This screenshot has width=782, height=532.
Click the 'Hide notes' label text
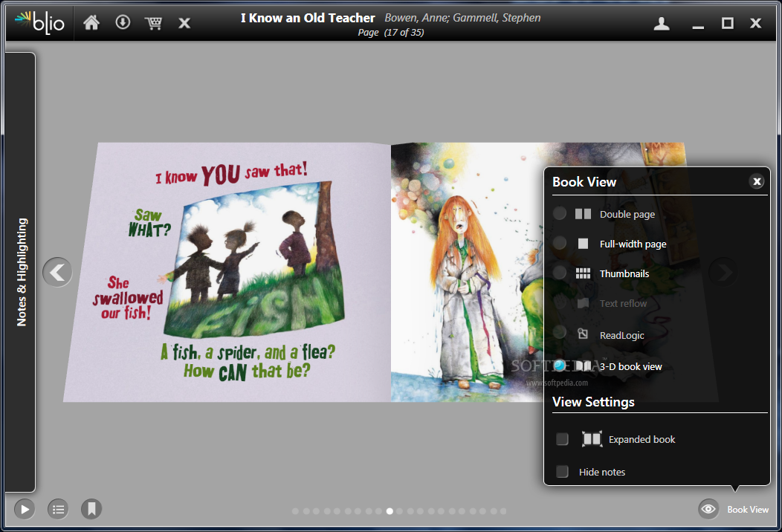pos(602,472)
